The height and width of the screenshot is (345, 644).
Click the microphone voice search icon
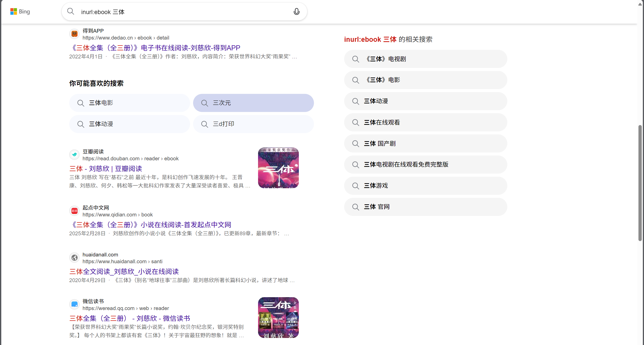[x=296, y=12]
